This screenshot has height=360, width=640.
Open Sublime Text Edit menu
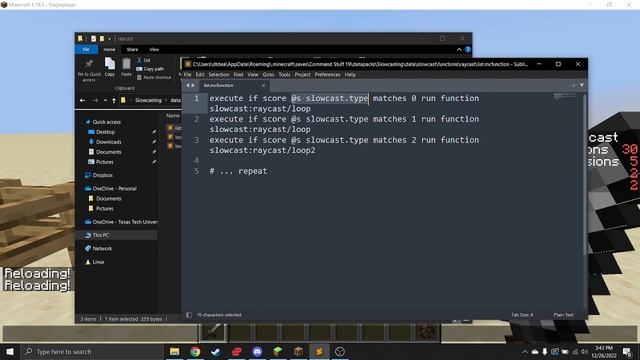click(x=200, y=75)
